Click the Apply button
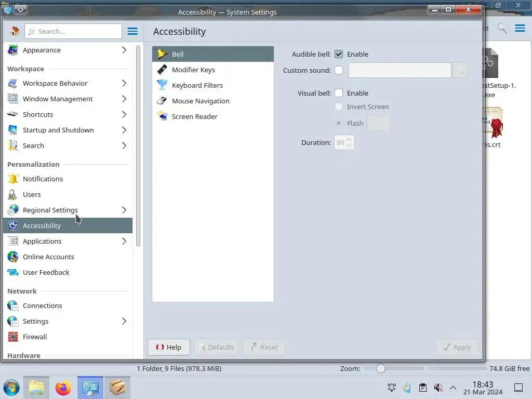Screen dimensions: 532x399 pyautogui.click(x=457, y=347)
